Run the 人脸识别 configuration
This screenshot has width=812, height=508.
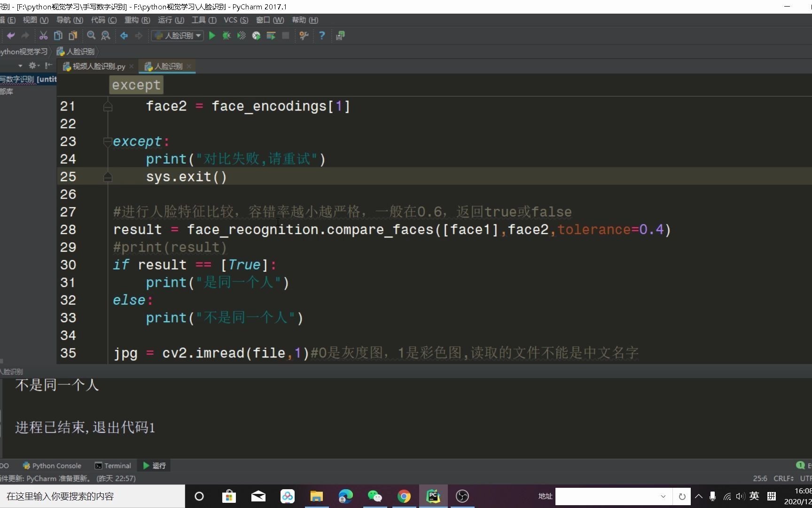(x=212, y=35)
